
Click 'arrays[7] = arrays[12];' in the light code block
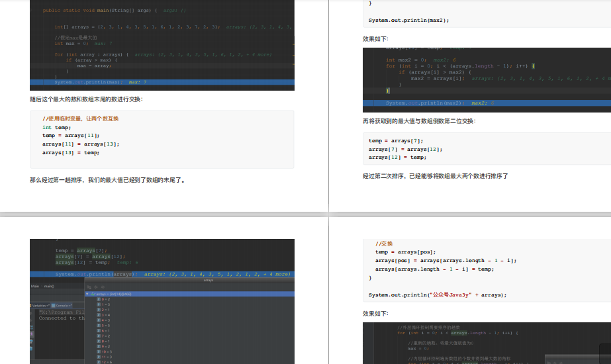[405, 150]
